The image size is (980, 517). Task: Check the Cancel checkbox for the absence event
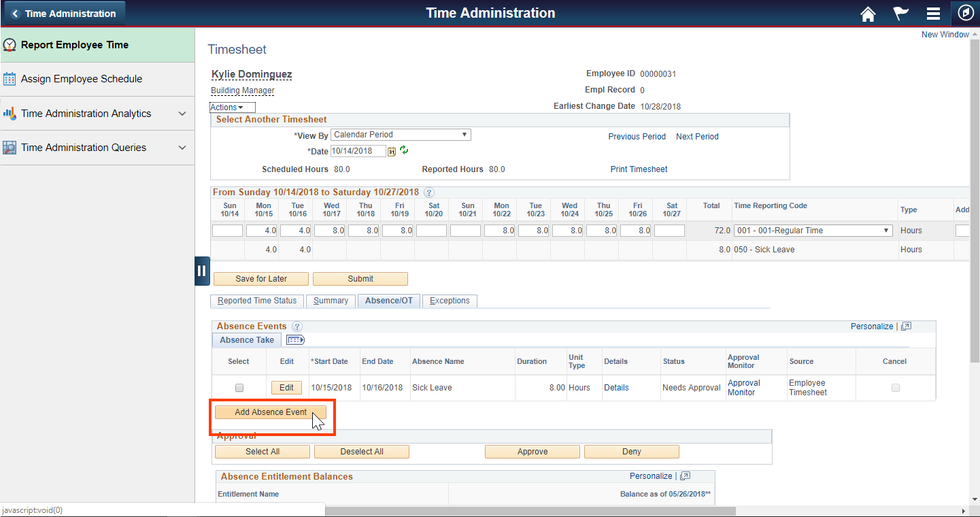tap(896, 387)
